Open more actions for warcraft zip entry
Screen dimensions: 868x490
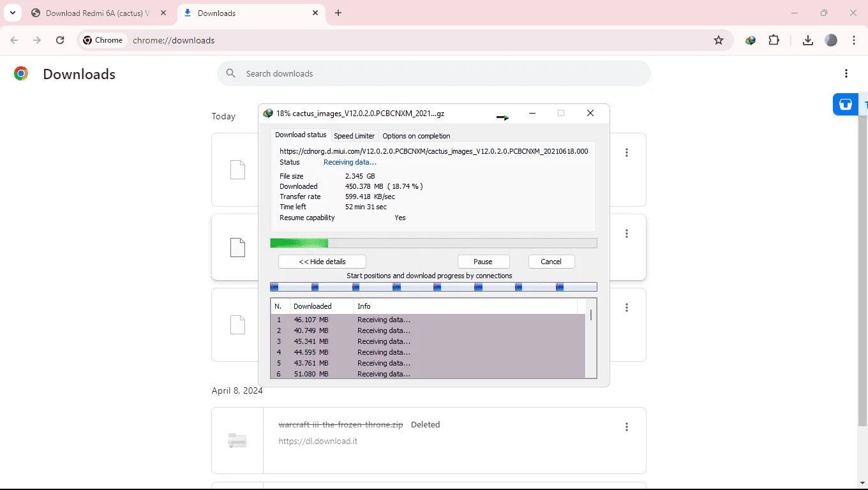point(627,427)
